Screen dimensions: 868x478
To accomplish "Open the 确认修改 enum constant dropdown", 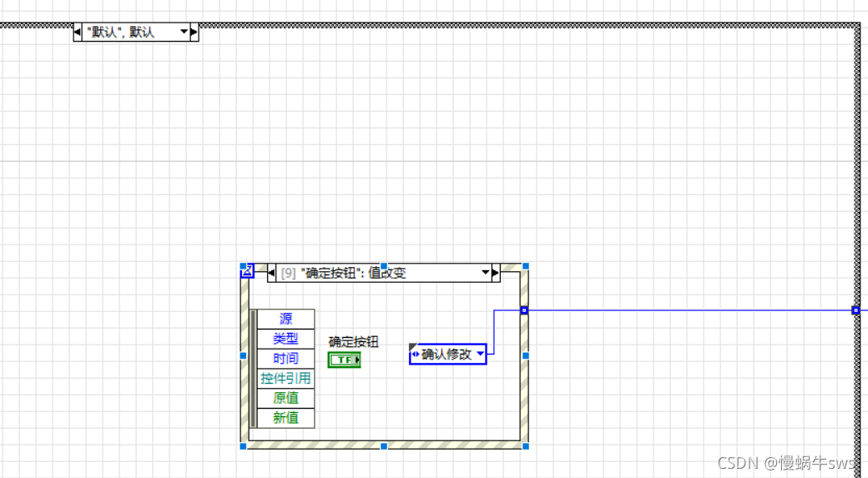I will point(480,354).
